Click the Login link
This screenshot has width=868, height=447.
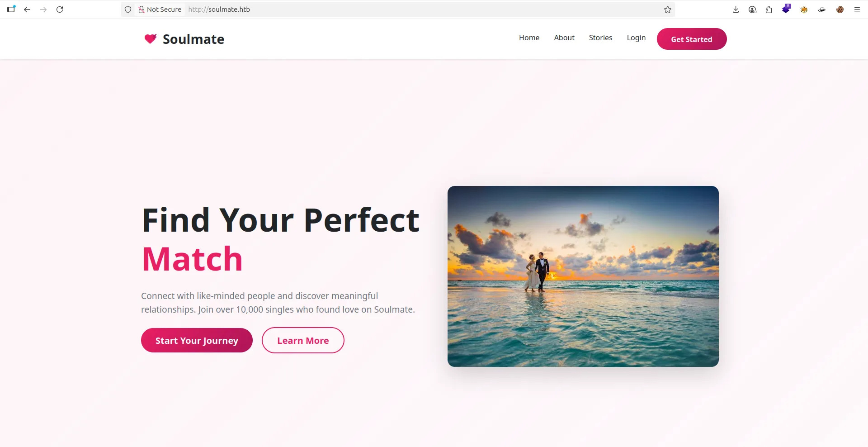636,38
